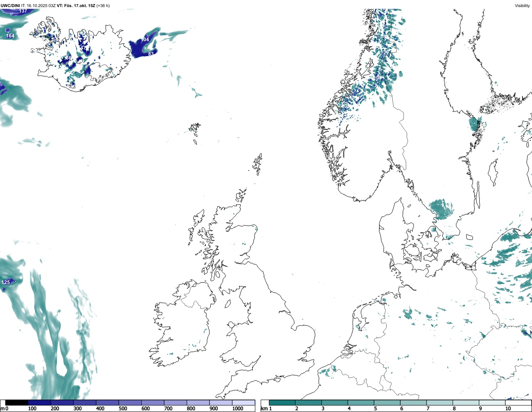Click the '104' value east of Iceland
Screen dimensions: 532x412
tap(145, 39)
